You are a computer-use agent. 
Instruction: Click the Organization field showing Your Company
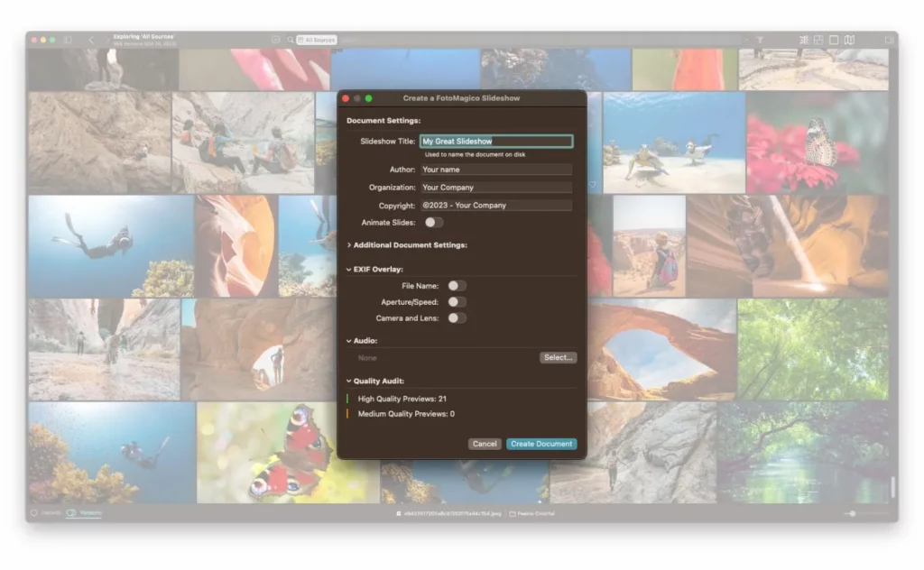(496, 188)
